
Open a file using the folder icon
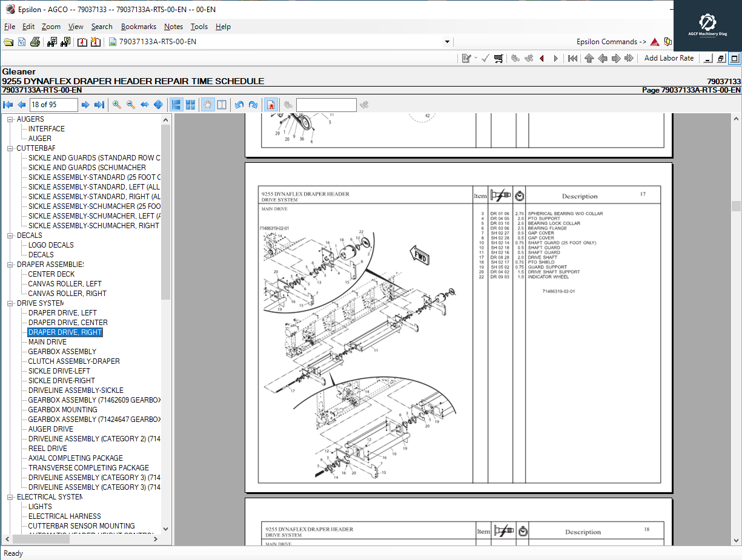click(8, 41)
